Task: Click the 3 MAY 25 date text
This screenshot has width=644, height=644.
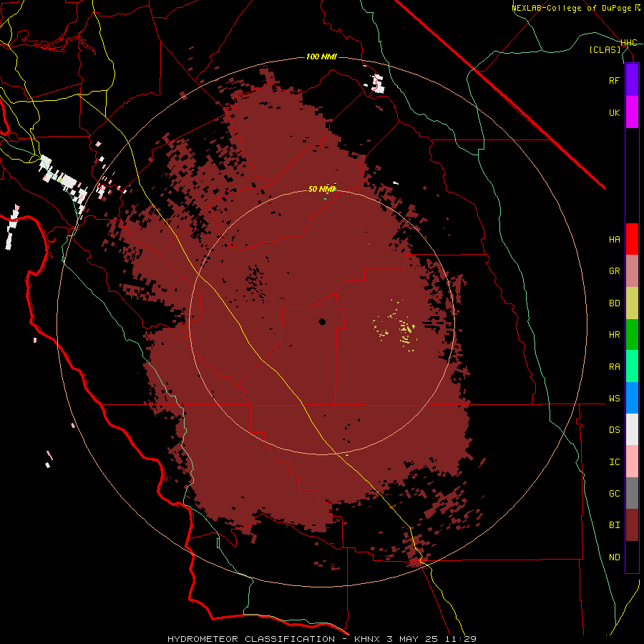Action: point(411,639)
